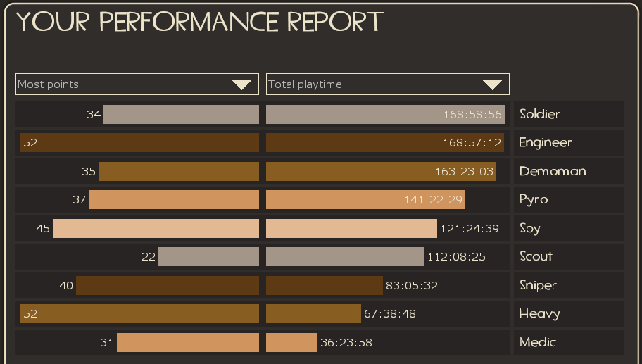Click the Your Performance Report heading

tap(200, 22)
